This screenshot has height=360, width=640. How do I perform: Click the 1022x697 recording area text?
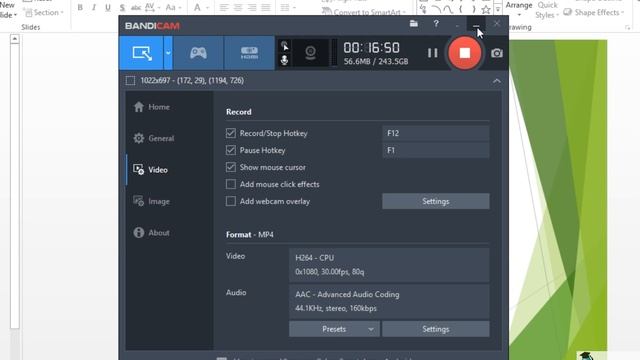point(192,80)
